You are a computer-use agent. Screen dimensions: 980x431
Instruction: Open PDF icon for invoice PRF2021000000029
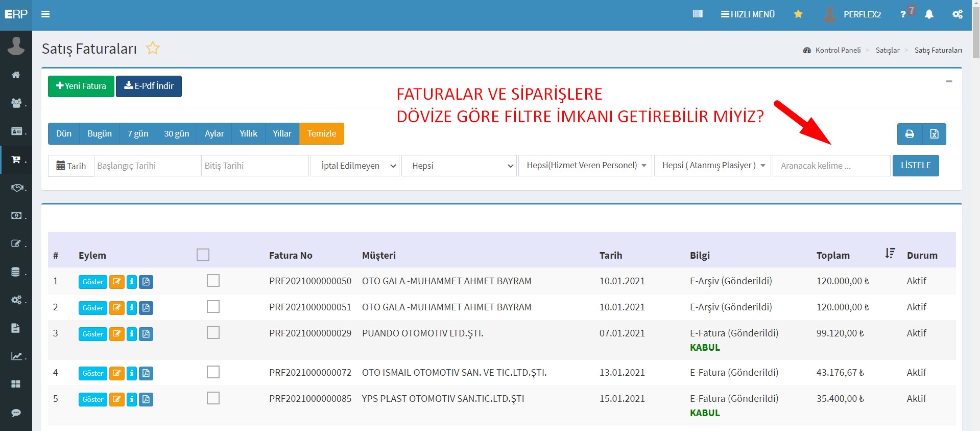point(146,334)
